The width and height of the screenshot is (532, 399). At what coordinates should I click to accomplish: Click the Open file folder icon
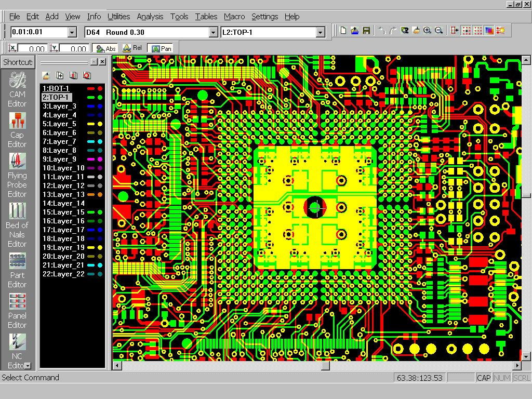click(354, 31)
